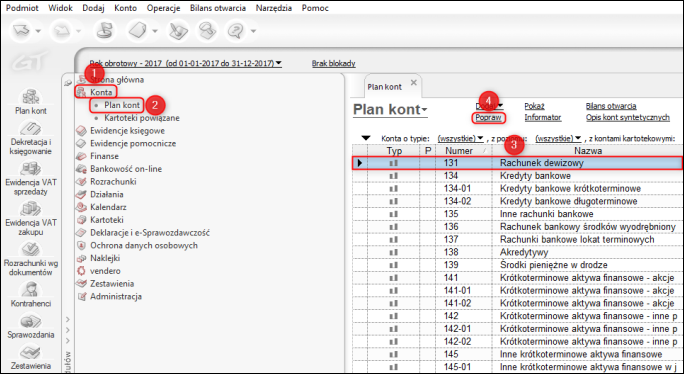The image size is (684, 374).
Task: Expand the Rok obrotowy 2017 dropdown
Action: pos(185,63)
